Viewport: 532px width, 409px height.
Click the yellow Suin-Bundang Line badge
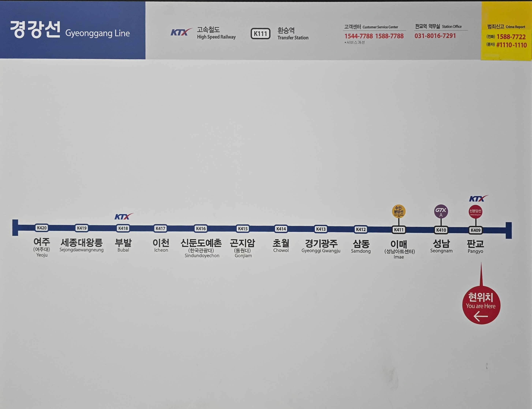tap(399, 211)
